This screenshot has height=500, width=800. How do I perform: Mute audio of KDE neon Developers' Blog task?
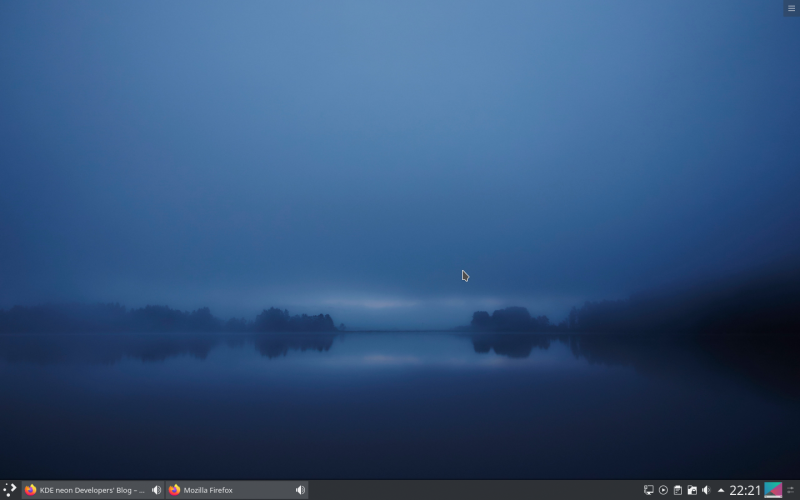pyautogui.click(x=157, y=490)
